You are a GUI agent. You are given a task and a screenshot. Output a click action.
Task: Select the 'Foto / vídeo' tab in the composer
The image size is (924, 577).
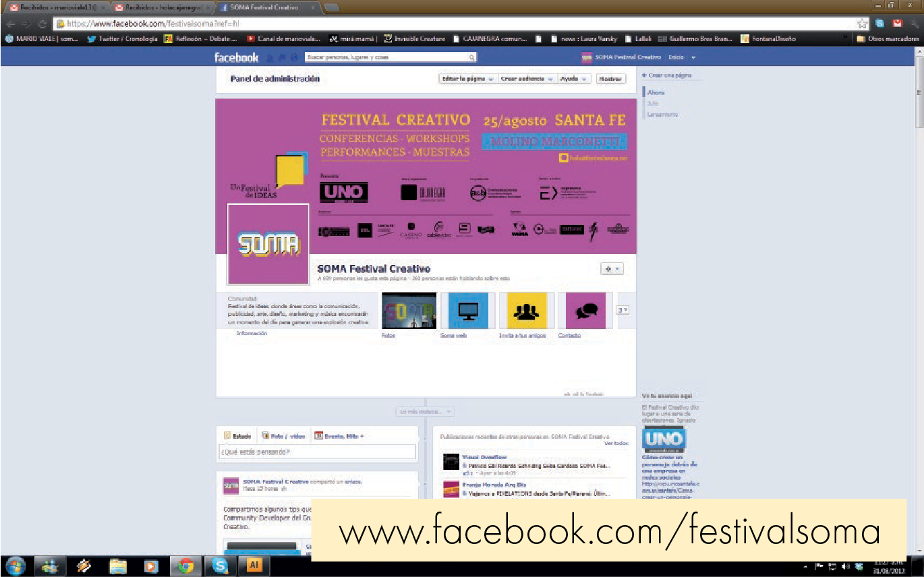click(x=283, y=436)
